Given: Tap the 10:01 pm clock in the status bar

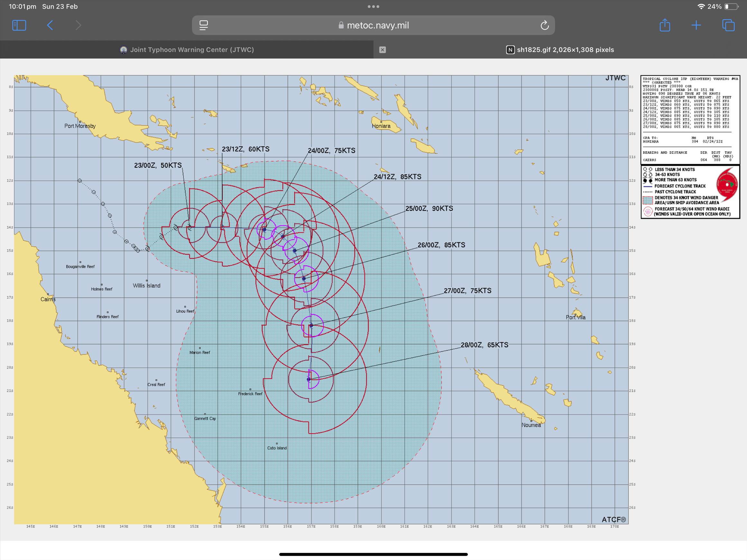Looking at the screenshot, I should (x=22, y=6).
